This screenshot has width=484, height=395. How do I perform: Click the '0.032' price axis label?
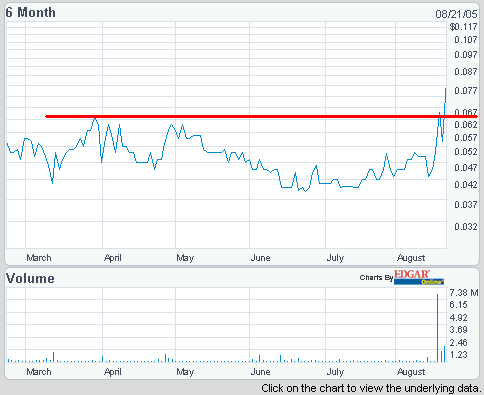tap(466, 227)
